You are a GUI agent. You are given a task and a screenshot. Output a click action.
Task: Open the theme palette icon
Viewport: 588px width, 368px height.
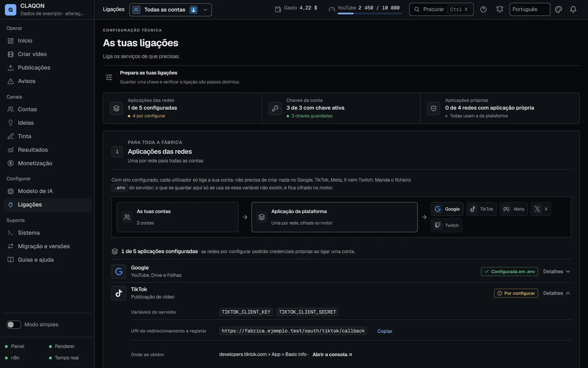[x=559, y=10]
